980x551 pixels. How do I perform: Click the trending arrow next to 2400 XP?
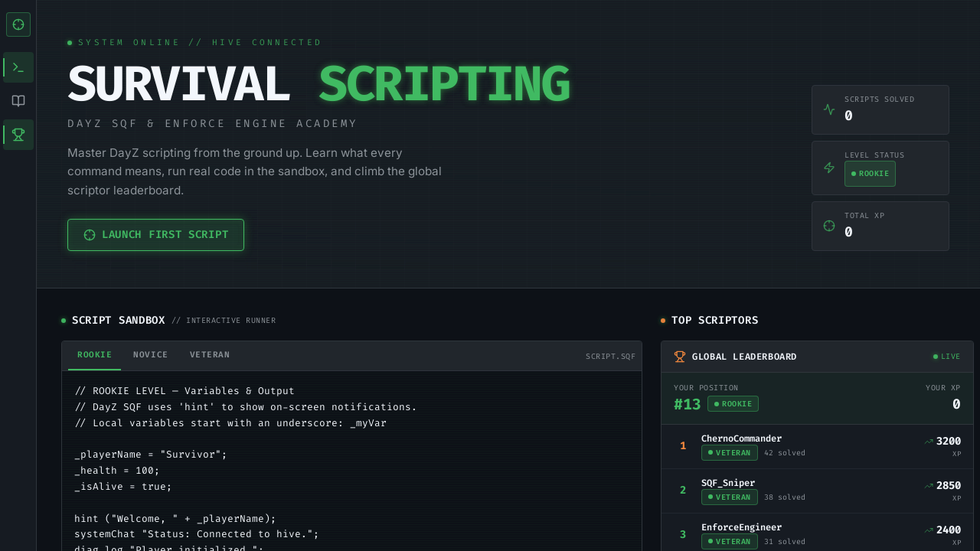click(929, 530)
